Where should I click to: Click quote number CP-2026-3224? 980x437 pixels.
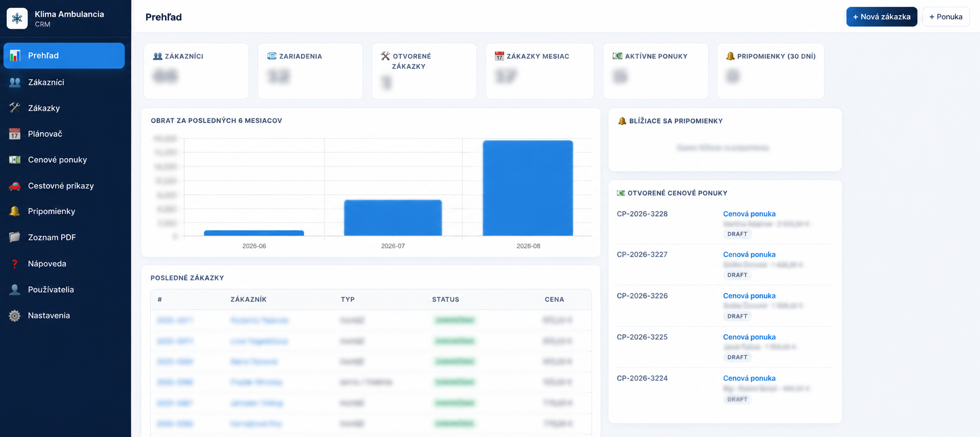pyautogui.click(x=642, y=378)
